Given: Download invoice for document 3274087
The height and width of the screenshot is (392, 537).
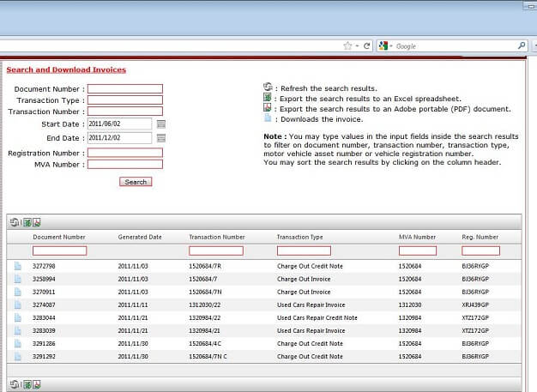Looking at the screenshot, I should [x=18, y=305].
